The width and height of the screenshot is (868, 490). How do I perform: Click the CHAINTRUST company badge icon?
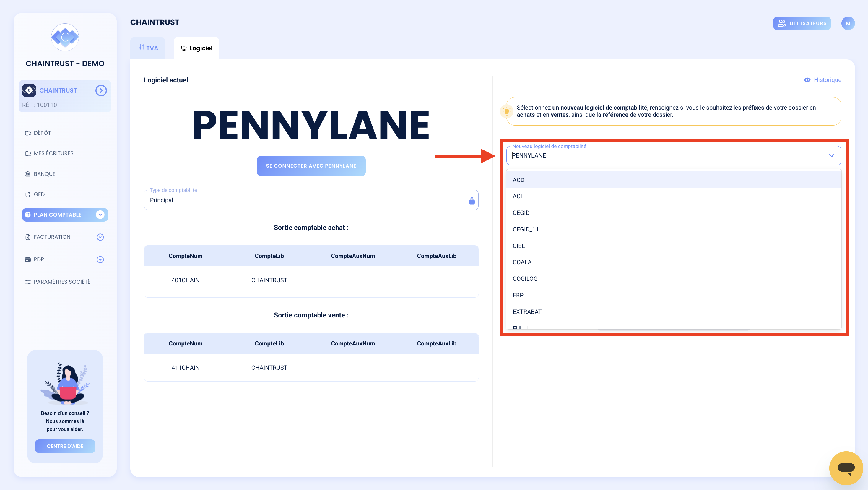point(29,90)
